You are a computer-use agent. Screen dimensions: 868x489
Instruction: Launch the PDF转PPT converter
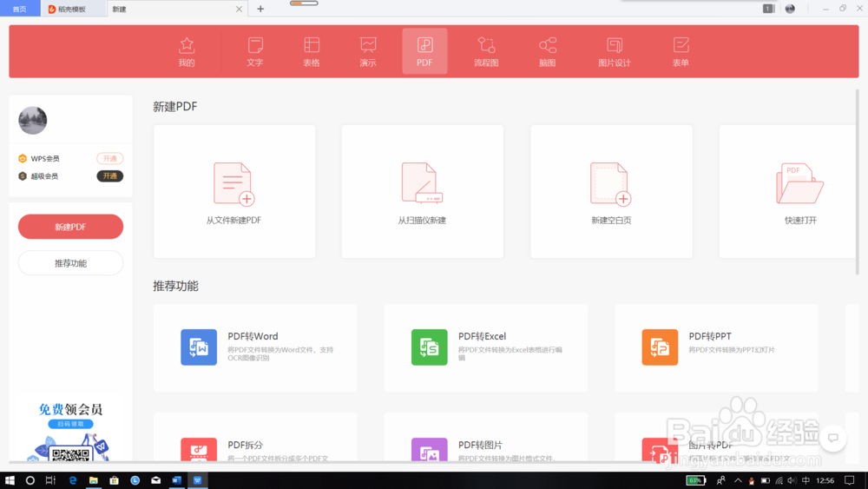click(716, 347)
